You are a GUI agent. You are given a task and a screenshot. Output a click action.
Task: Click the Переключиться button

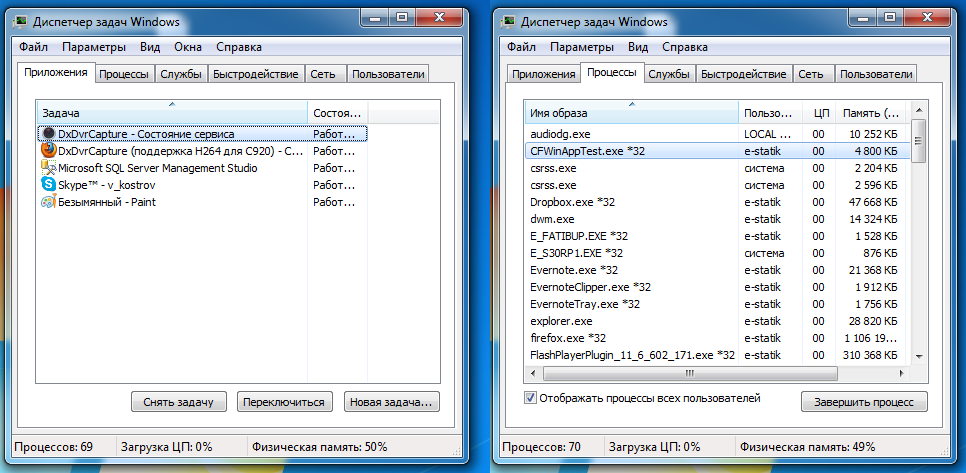tap(284, 402)
